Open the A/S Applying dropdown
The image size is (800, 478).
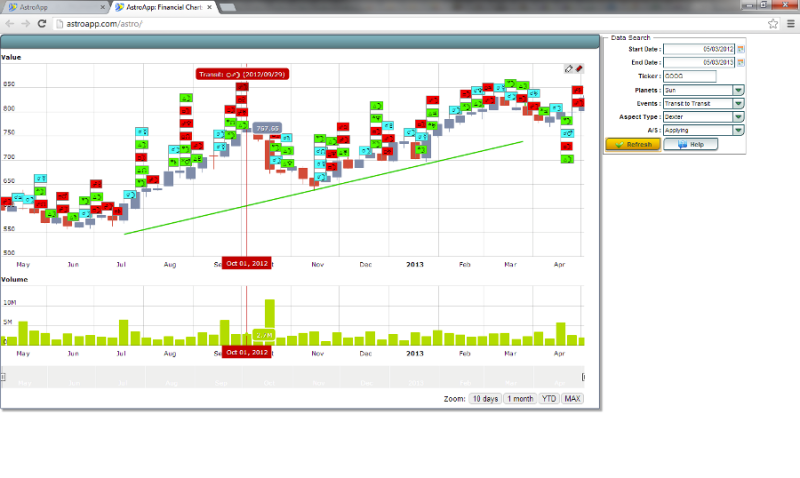coord(739,130)
